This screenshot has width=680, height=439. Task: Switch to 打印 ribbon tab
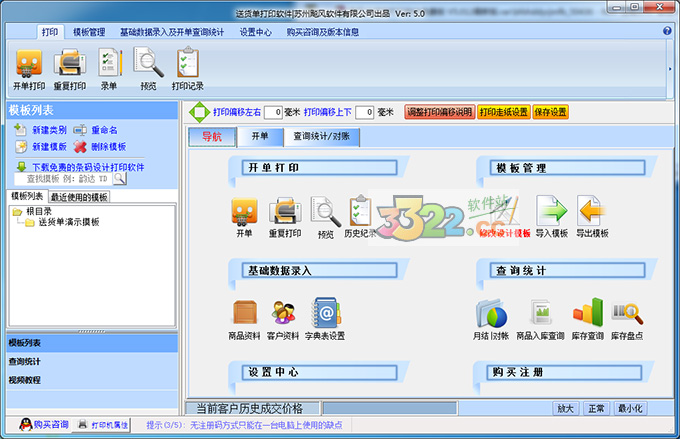(x=50, y=32)
